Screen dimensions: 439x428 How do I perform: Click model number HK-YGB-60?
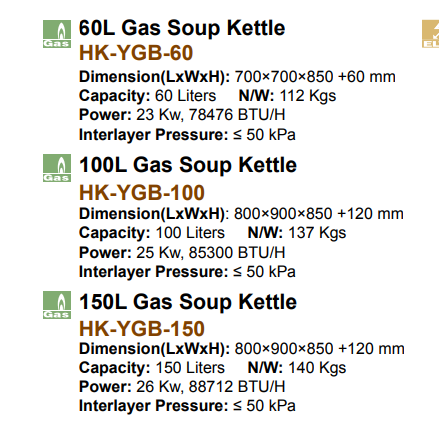pyautogui.click(x=136, y=53)
